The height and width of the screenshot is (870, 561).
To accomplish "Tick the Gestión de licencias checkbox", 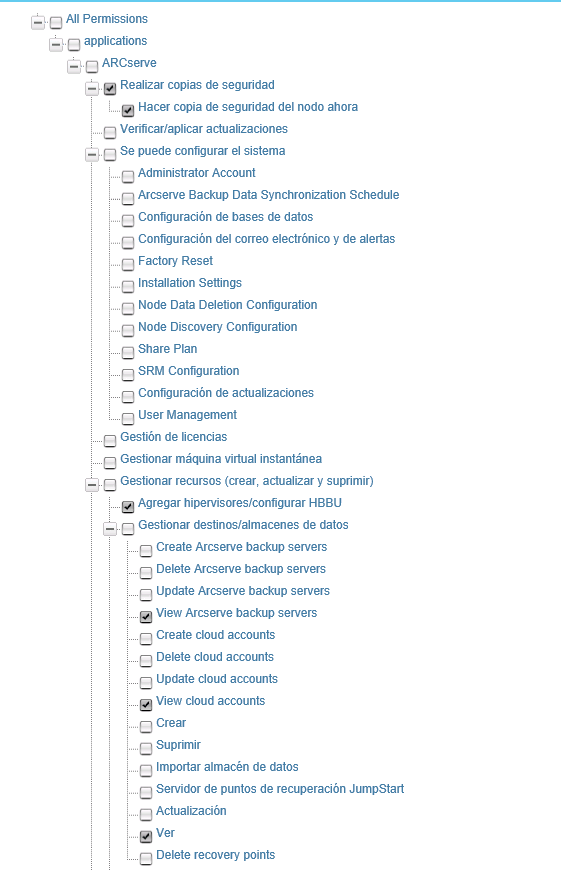I will [110, 441].
